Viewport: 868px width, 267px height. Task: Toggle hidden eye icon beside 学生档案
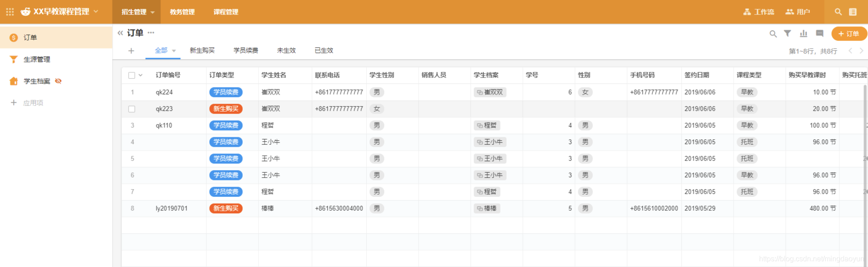click(58, 81)
